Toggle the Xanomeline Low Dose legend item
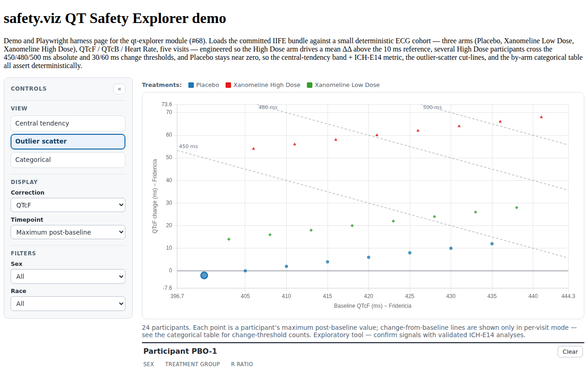This screenshot has height=368, width=588. [343, 85]
